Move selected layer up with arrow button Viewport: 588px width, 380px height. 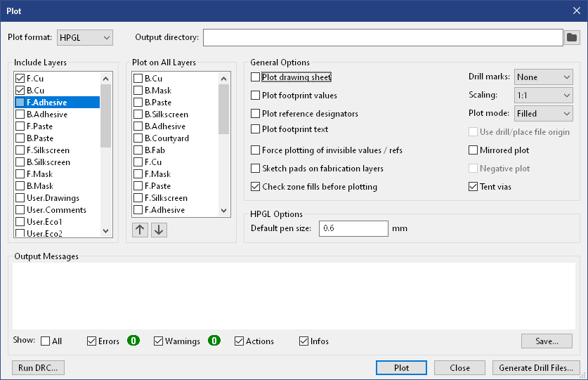tap(140, 230)
